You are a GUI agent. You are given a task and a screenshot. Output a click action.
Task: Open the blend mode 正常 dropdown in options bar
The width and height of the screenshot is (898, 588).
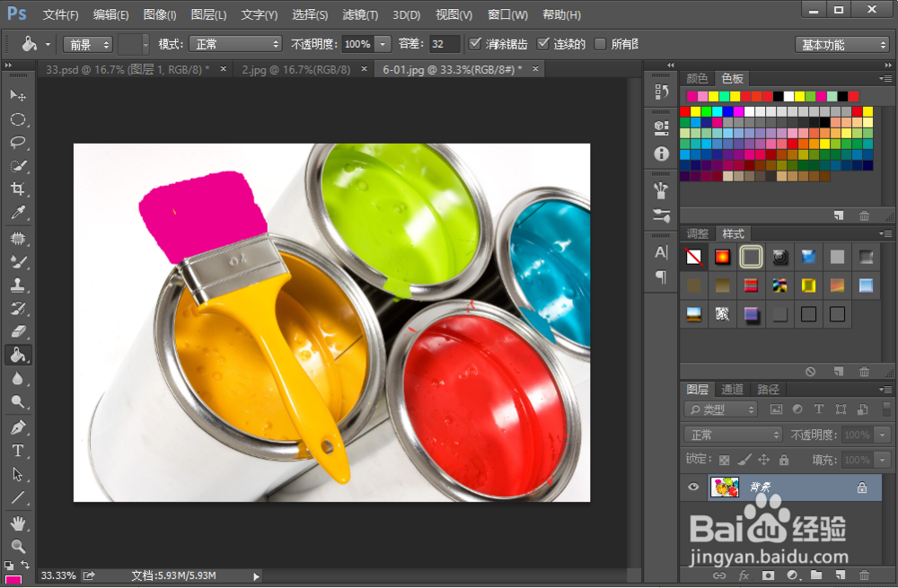[x=235, y=44]
